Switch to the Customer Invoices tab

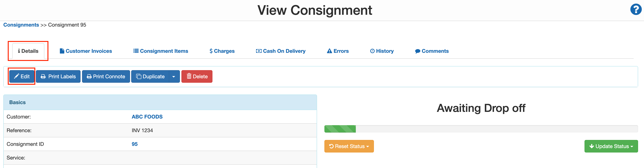[x=89, y=51]
